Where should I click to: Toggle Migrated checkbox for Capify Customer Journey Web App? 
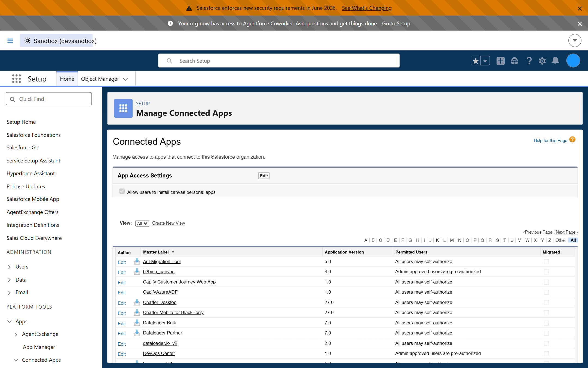(546, 282)
